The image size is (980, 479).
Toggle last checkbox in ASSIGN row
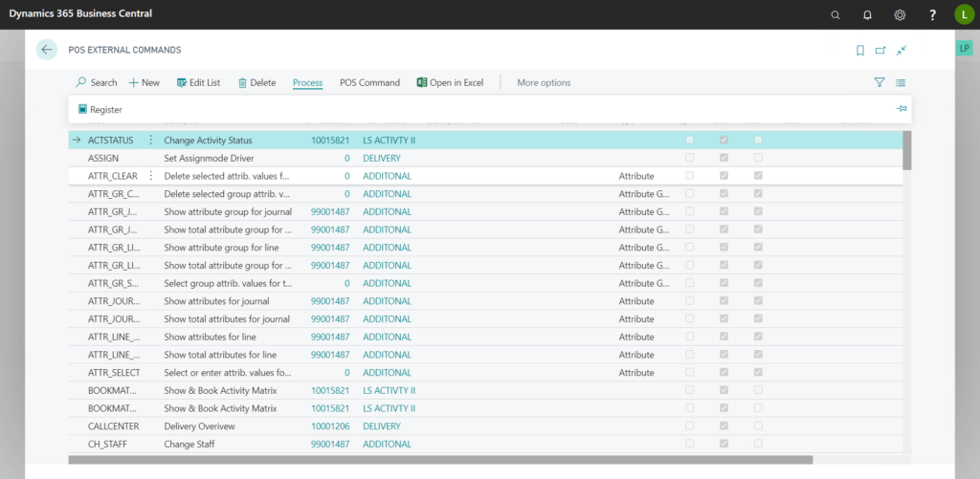(758, 158)
